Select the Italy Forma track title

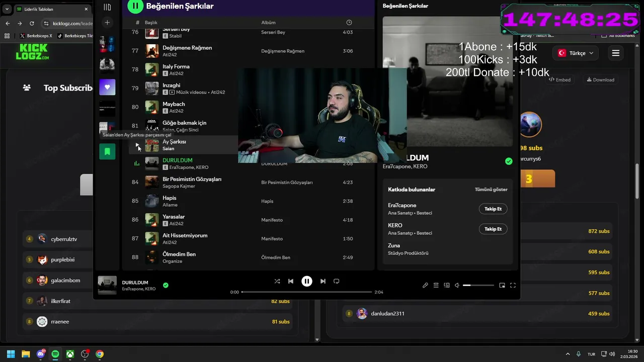[x=176, y=66]
